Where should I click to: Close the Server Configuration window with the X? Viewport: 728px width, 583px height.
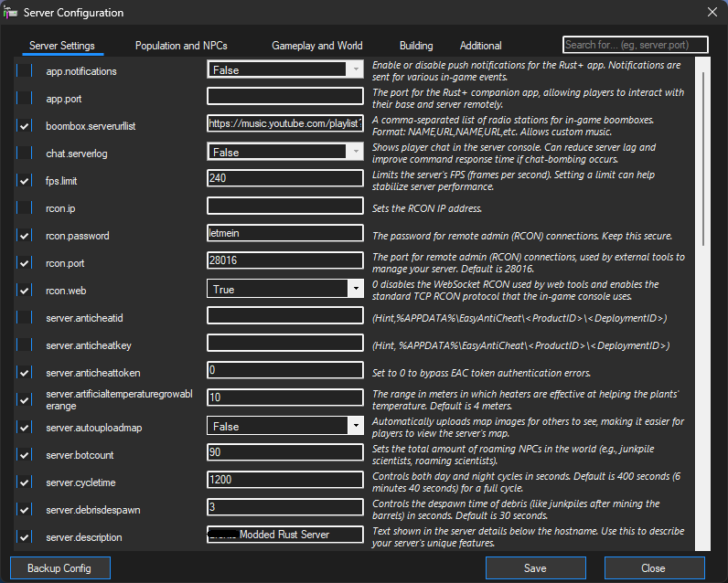(712, 12)
